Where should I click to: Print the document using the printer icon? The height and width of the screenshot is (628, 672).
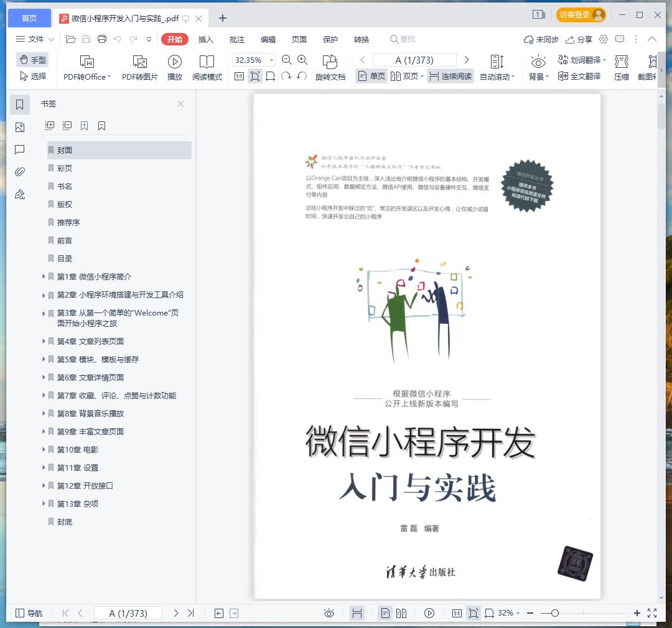click(x=102, y=39)
